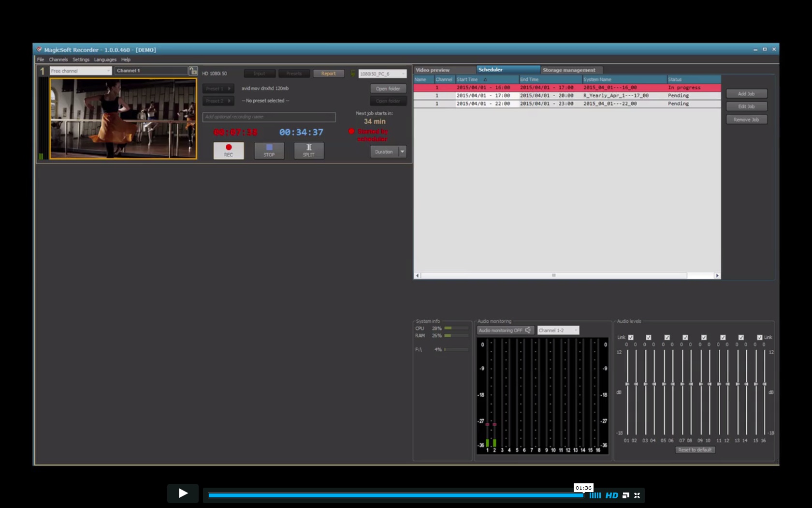Click the SPLIT recording icon

click(x=308, y=148)
